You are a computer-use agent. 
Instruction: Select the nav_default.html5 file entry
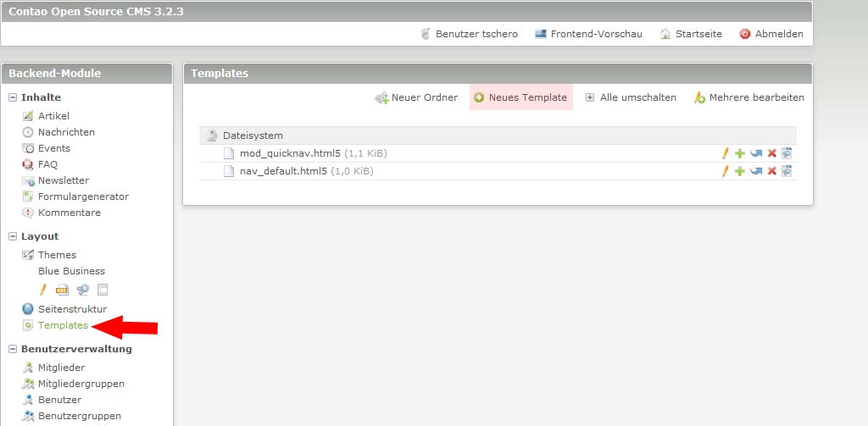(283, 171)
